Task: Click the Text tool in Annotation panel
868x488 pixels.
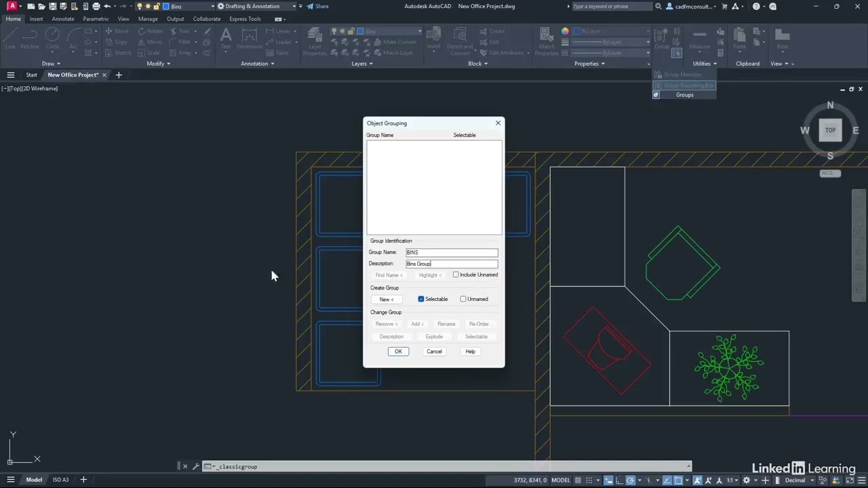Action: click(x=226, y=39)
